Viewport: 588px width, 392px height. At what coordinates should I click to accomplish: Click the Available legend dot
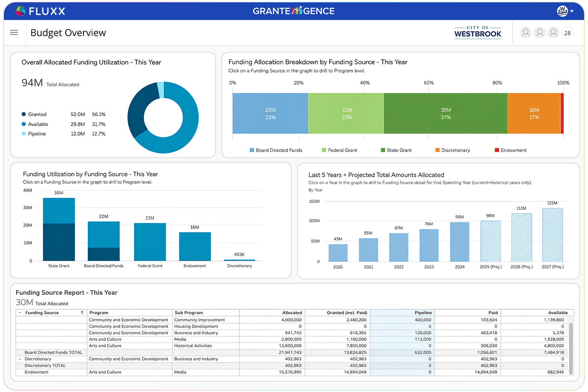point(24,124)
